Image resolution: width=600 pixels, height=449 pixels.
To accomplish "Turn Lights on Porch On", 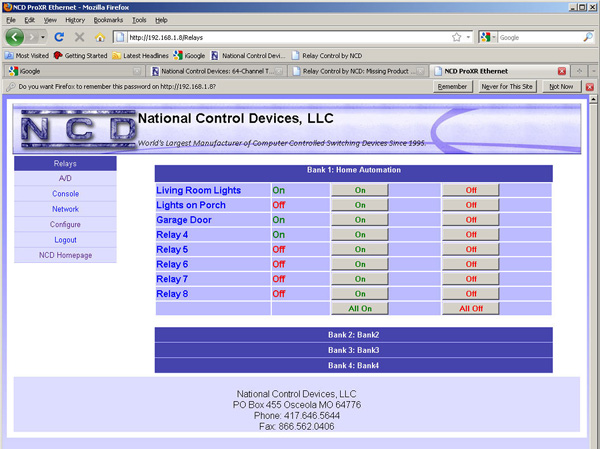I will [360, 205].
